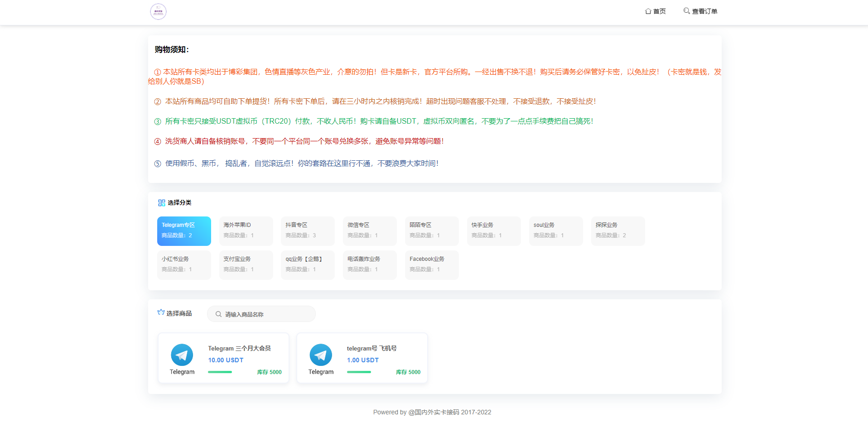Click the crown icon next to 选择商品
Screen dimensions: 868x437
pos(161,312)
